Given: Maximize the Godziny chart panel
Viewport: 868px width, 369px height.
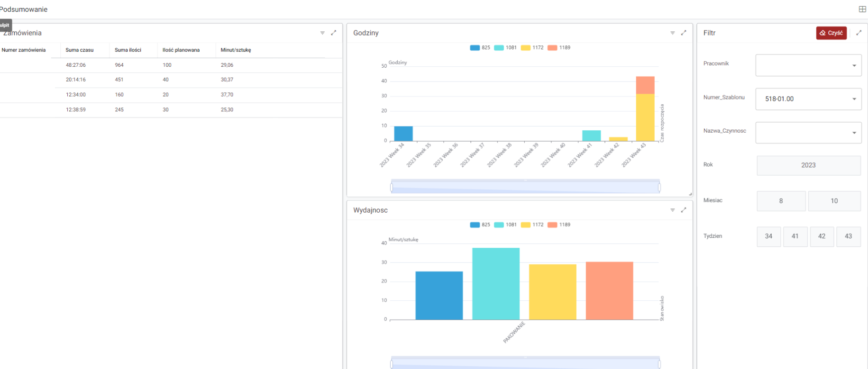Looking at the screenshot, I should (684, 33).
